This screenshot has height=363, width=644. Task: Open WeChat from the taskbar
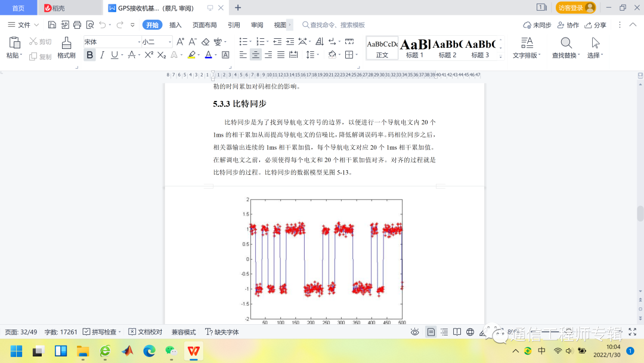click(171, 350)
